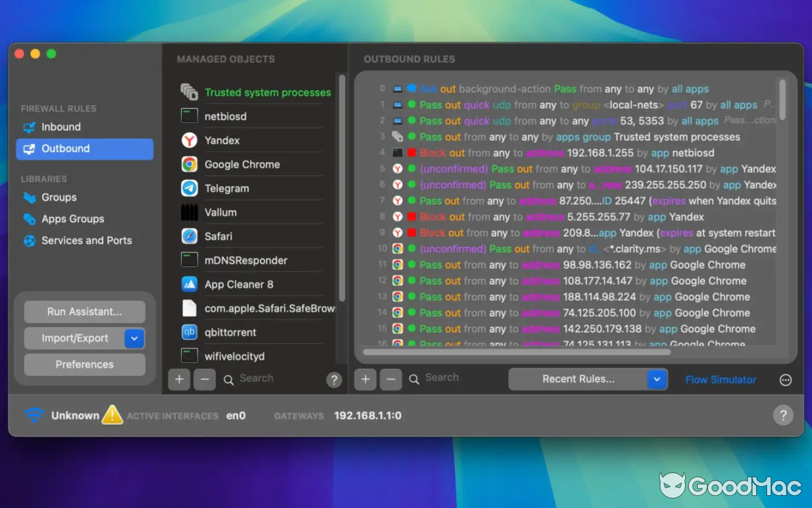Image resolution: width=812 pixels, height=508 pixels.
Task: Click the Wi-Fi status icon in the bottom bar
Action: click(34, 415)
